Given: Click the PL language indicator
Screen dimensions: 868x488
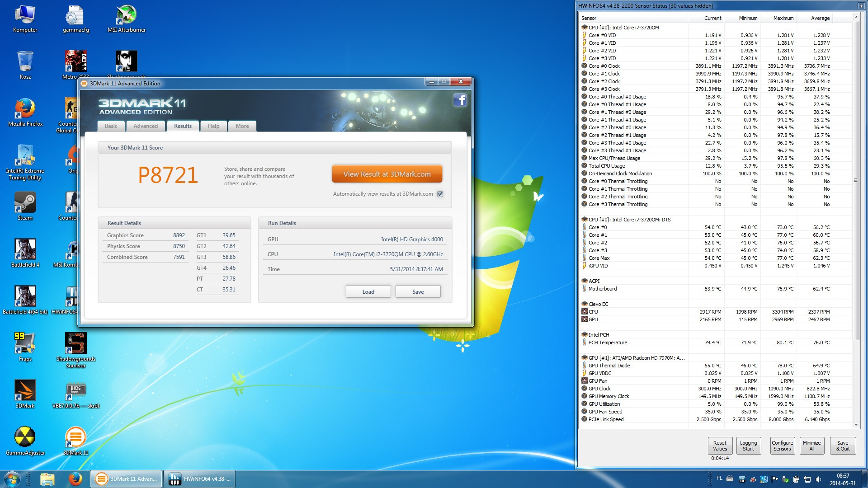Looking at the screenshot, I should coord(719,478).
